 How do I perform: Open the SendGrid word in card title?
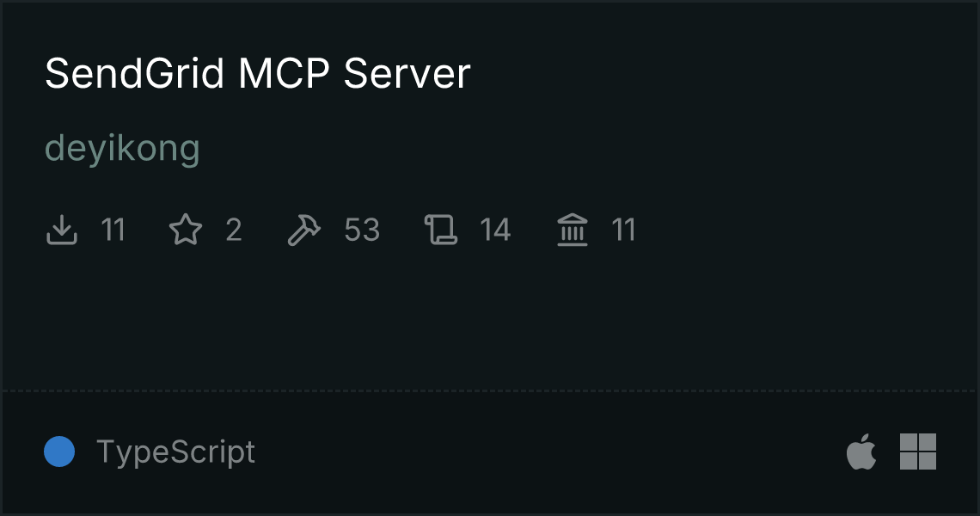click(x=134, y=74)
